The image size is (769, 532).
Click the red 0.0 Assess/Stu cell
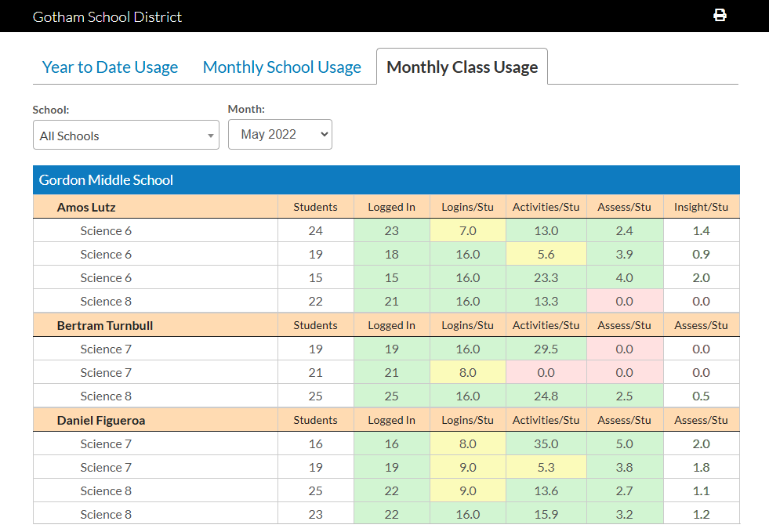click(624, 301)
